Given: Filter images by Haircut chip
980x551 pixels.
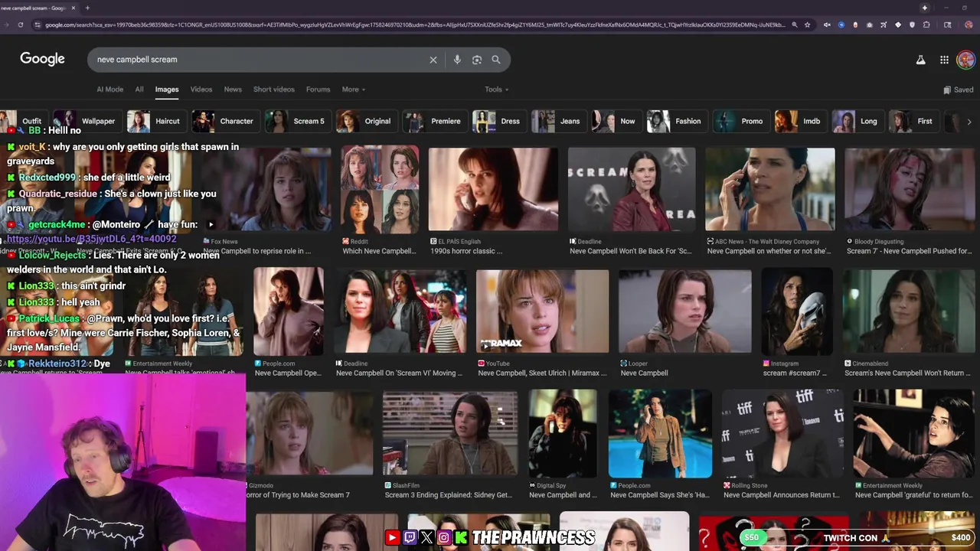Looking at the screenshot, I should point(155,121).
